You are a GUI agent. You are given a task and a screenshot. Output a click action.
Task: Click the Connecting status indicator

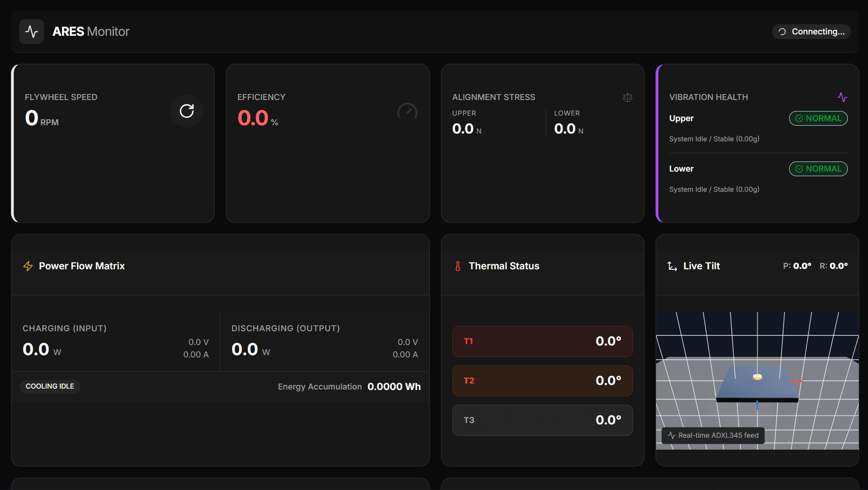coord(811,32)
